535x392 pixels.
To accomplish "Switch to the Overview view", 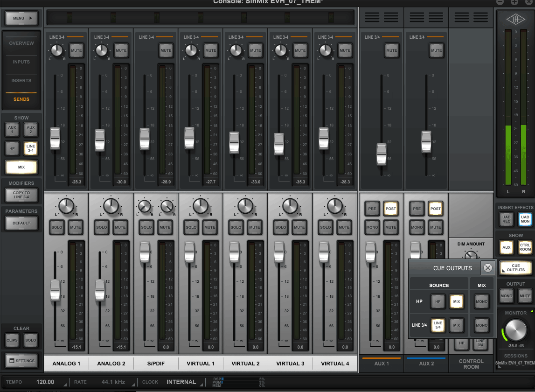I will click(x=21, y=43).
